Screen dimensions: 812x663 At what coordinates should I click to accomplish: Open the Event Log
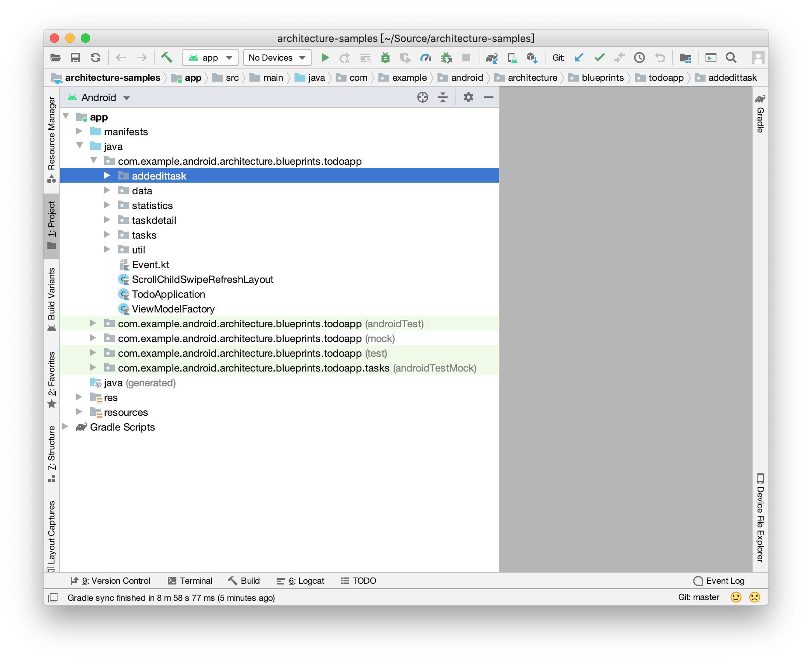coord(719,581)
